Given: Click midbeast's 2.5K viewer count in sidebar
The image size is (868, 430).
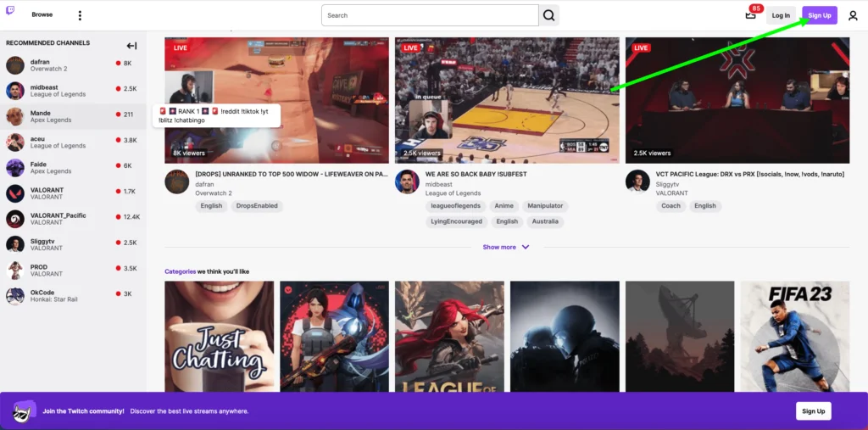Looking at the screenshot, I should [130, 89].
